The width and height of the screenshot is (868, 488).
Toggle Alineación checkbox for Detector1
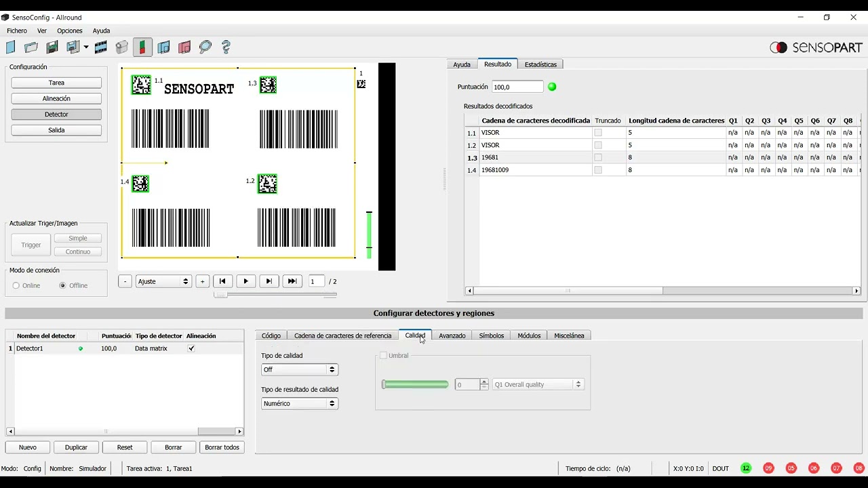click(191, 348)
